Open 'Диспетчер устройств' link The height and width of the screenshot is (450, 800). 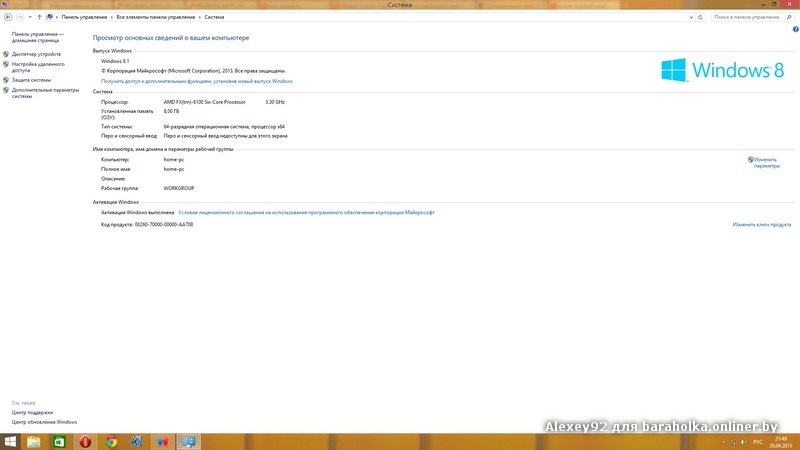(36, 54)
